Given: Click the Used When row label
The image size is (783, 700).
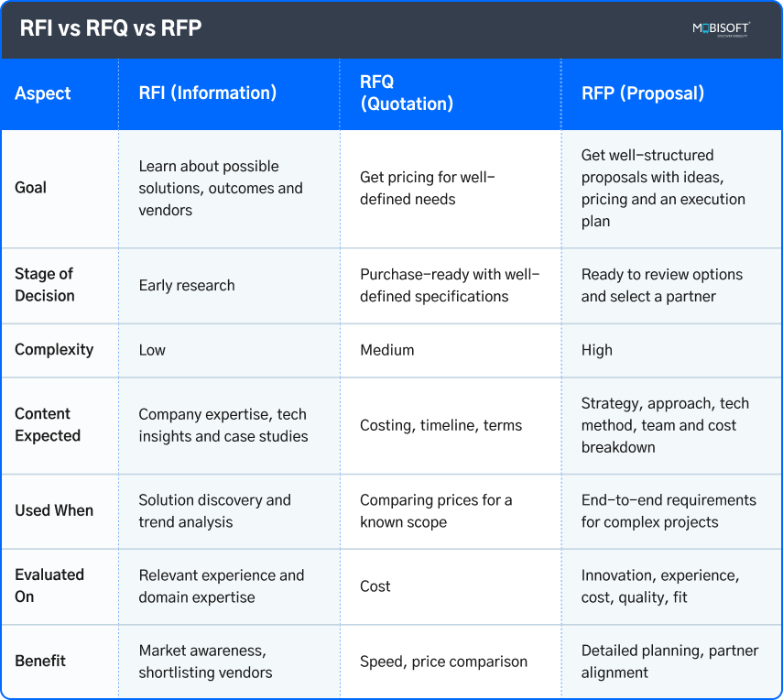Looking at the screenshot, I should click(54, 511).
